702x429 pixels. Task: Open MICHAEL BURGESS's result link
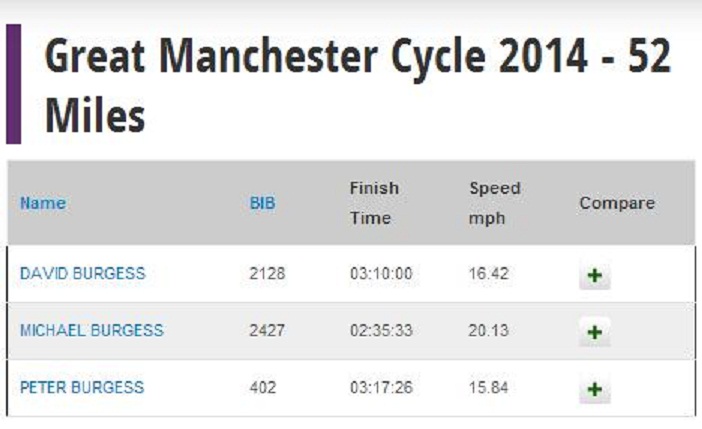coord(92,330)
